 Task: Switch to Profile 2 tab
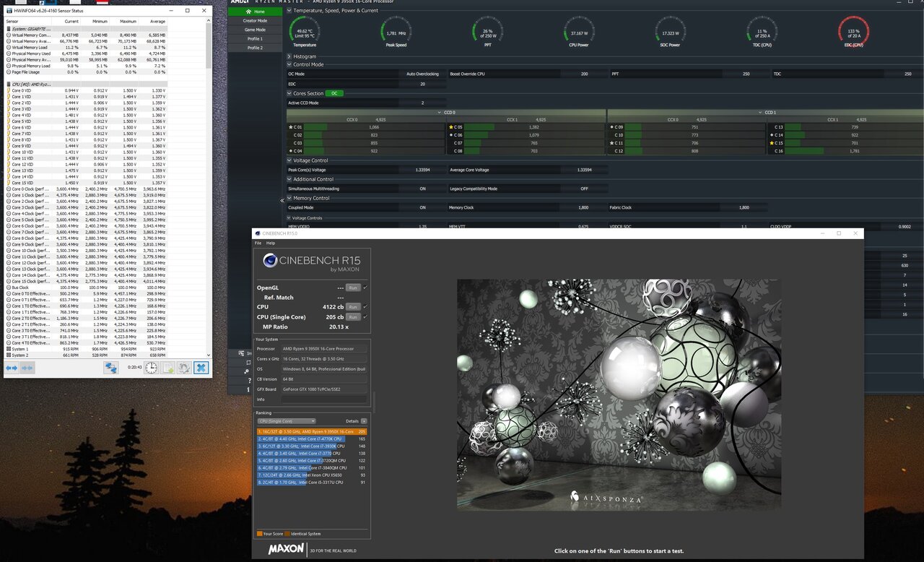coord(255,48)
